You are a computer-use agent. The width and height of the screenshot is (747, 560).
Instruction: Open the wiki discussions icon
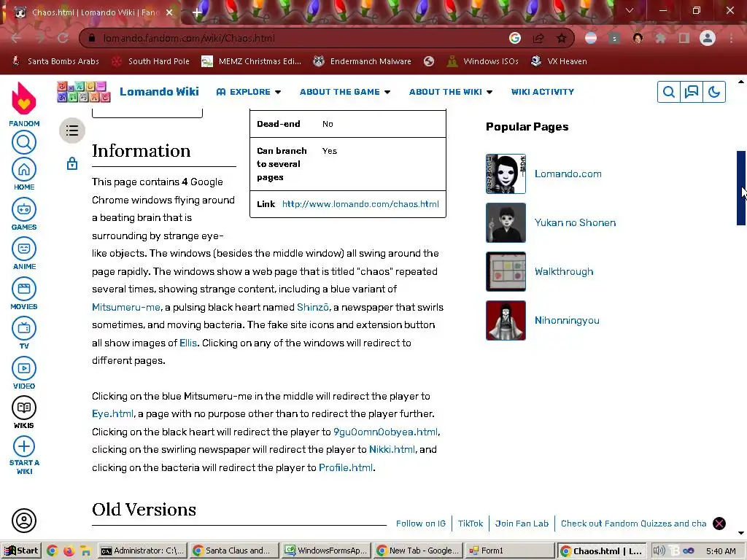click(x=692, y=92)
